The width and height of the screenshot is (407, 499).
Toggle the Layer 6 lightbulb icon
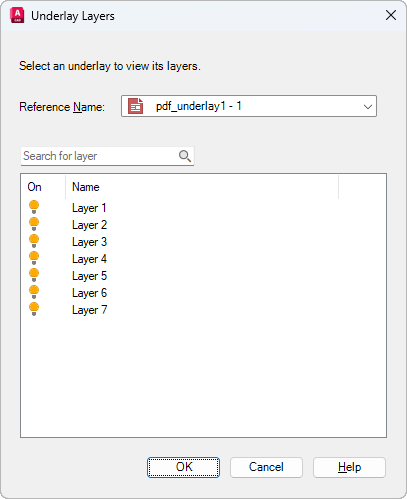(x=34, y=292)
